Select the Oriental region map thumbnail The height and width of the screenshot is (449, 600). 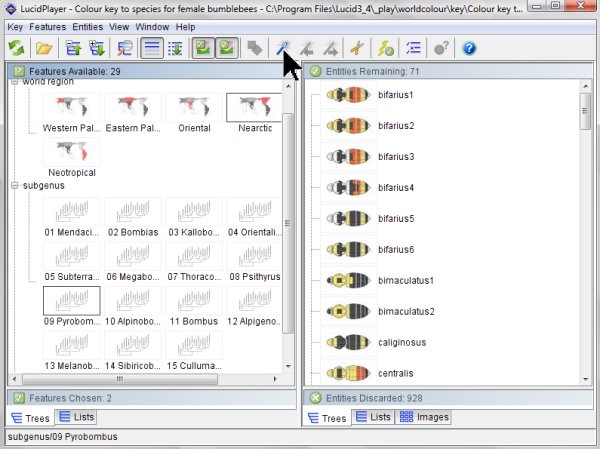pos(194,108)
